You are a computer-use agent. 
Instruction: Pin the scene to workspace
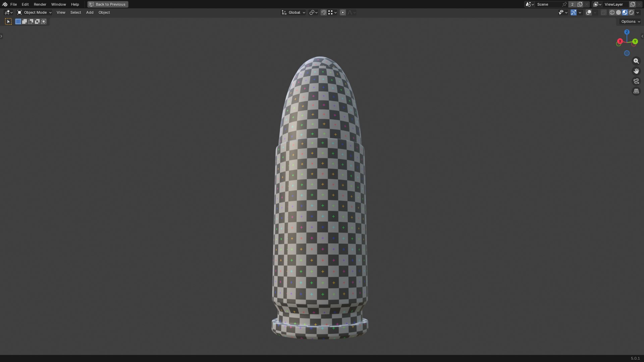[565, 4]
